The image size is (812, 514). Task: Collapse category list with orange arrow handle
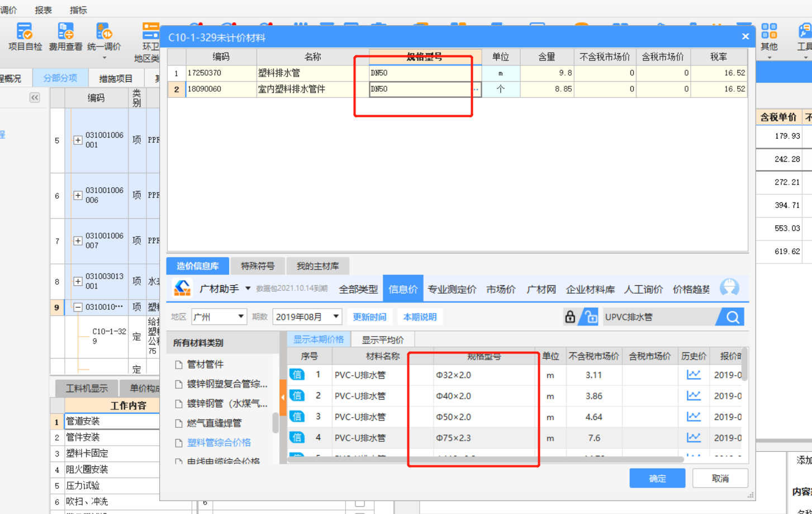283,397
